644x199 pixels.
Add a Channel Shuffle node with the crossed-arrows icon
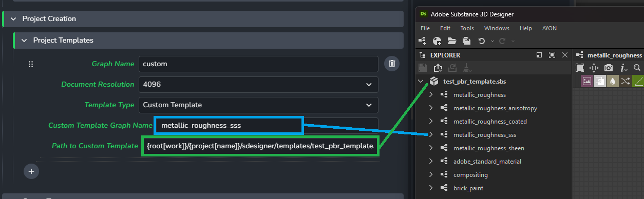[x=625, y=81]
